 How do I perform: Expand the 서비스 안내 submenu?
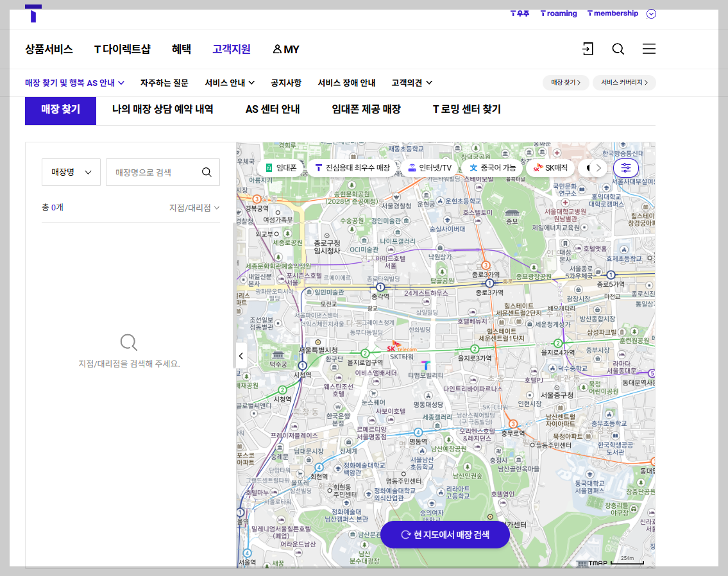coord(230,83)
